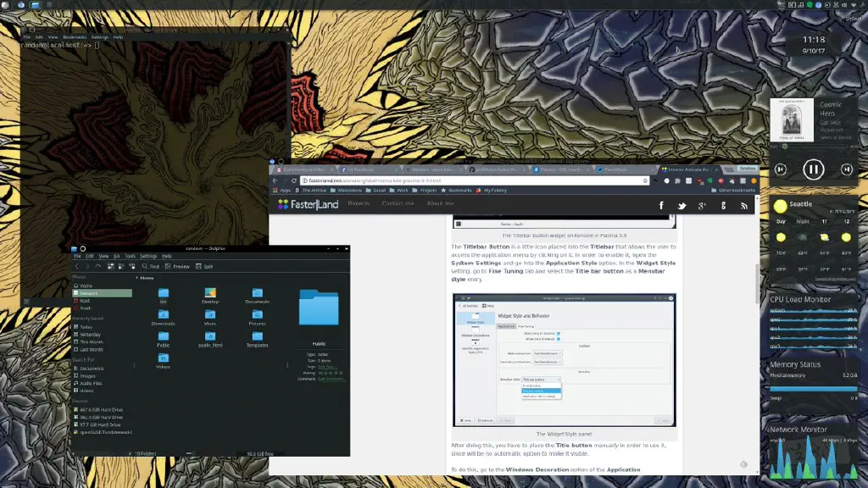Open Other bookmarks folder

(x=733, y=191)
